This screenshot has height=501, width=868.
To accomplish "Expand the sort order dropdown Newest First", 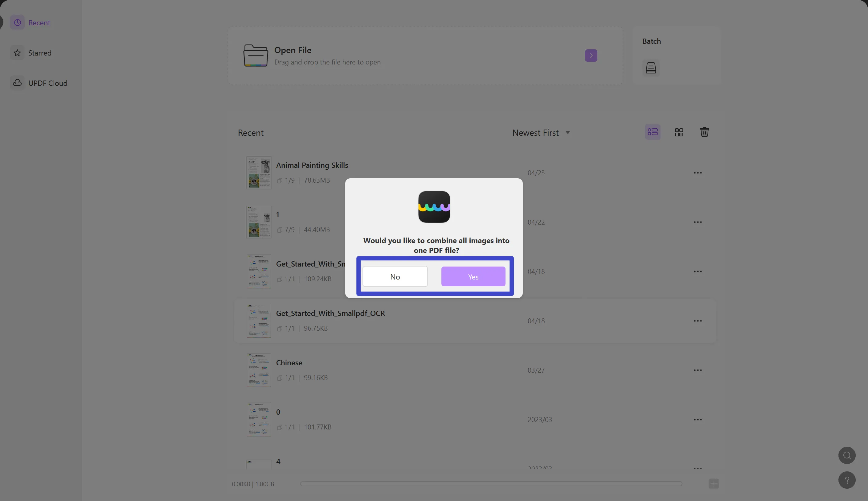I will (539, 132).
